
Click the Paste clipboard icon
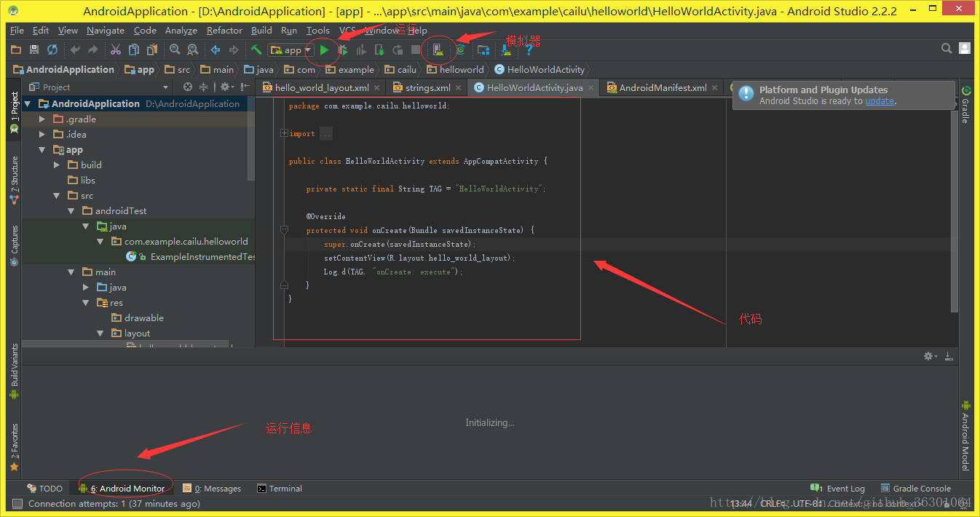152,50
